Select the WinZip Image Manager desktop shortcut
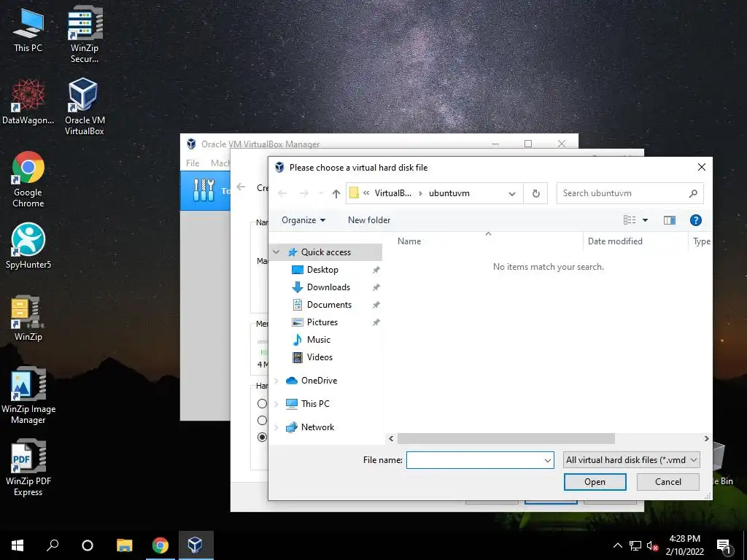This screenshot has width=747, height=560. [x=28, y=395]
